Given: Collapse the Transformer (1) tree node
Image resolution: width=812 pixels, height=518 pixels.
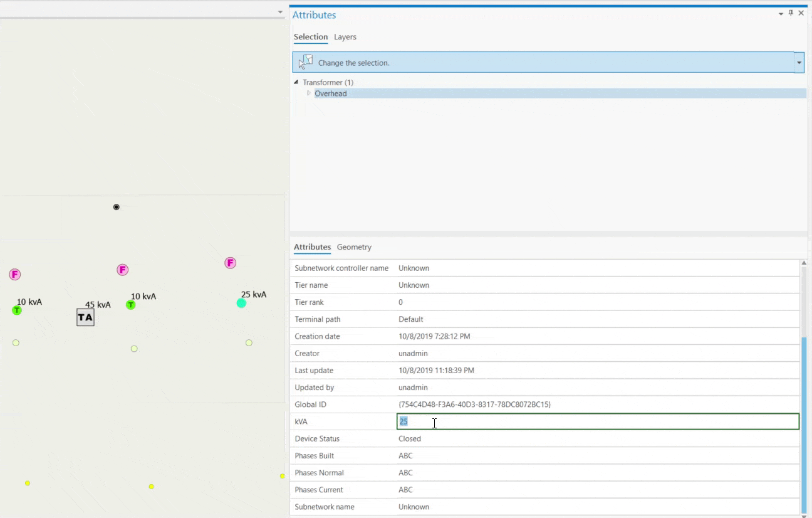Looking at the screenshot, I should pos(296,82).
